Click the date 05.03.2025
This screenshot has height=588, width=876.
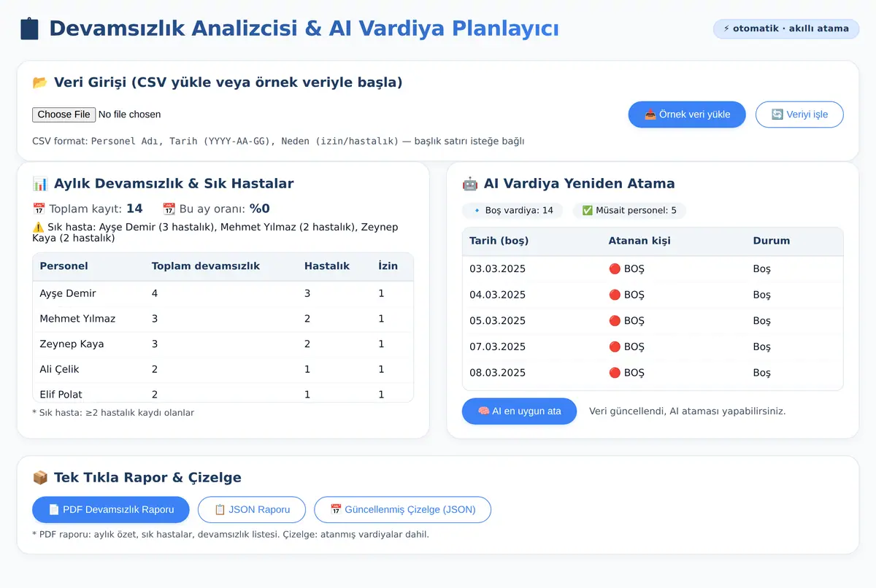(x=498, y=321)
